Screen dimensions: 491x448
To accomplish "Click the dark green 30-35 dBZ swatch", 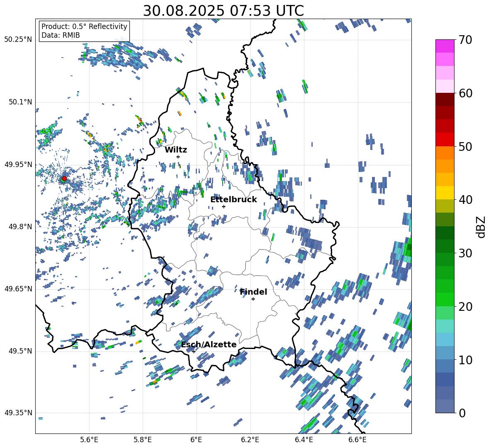I will 445,233.
